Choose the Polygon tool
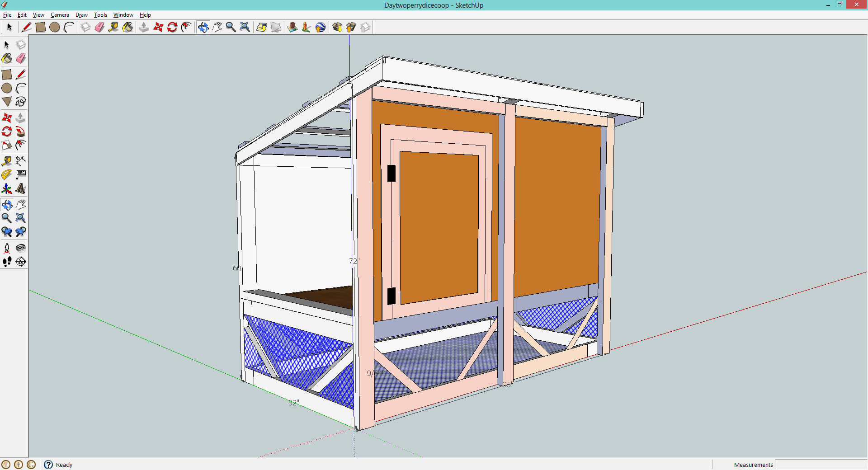This screenshot has width=868, height=470. (7, 102)
